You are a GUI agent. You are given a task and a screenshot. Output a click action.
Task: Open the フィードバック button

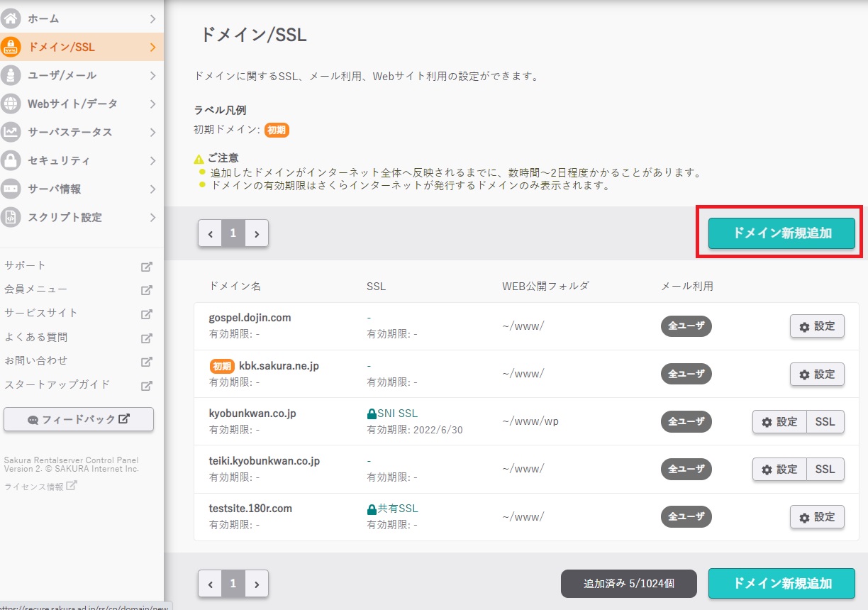79,419
